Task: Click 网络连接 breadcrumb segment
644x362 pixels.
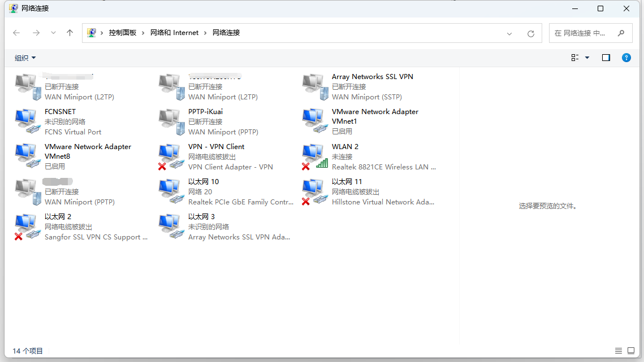Action: (x=226, y=33)
